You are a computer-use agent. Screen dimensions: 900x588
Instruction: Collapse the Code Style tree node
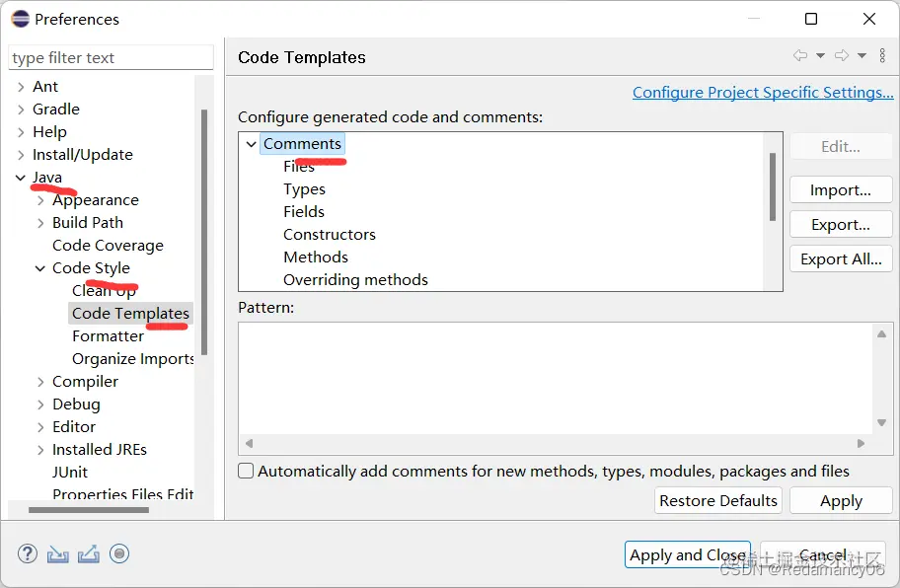(40, 268)
